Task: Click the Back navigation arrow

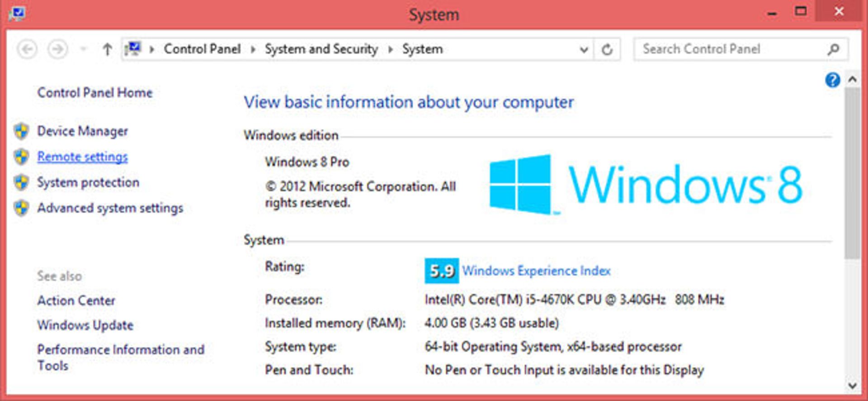Action: pyautogui.click(x=27, y=49)
